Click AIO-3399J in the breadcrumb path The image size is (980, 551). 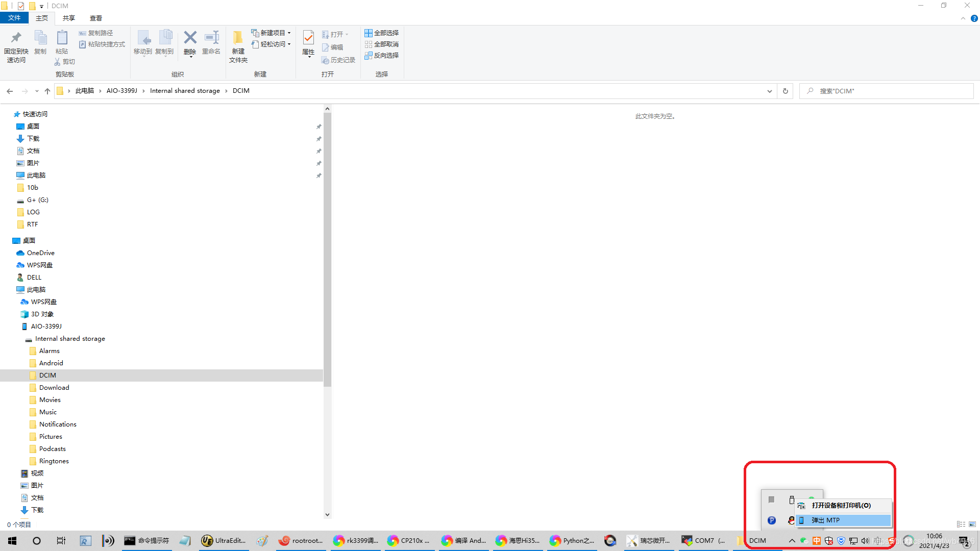click(x=121, y=91)
